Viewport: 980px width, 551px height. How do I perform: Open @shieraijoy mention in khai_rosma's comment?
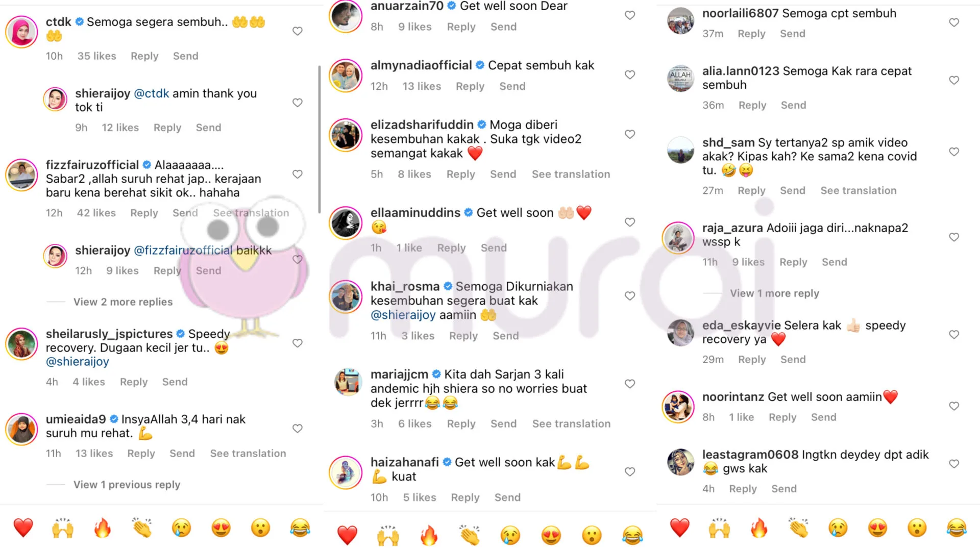pyautogui.click(x=403, y=315)
